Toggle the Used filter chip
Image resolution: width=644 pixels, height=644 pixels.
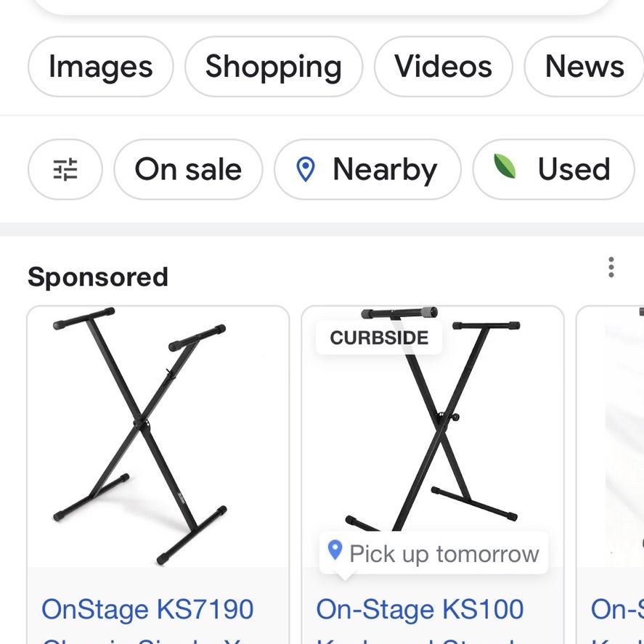[x=554, y=169]
